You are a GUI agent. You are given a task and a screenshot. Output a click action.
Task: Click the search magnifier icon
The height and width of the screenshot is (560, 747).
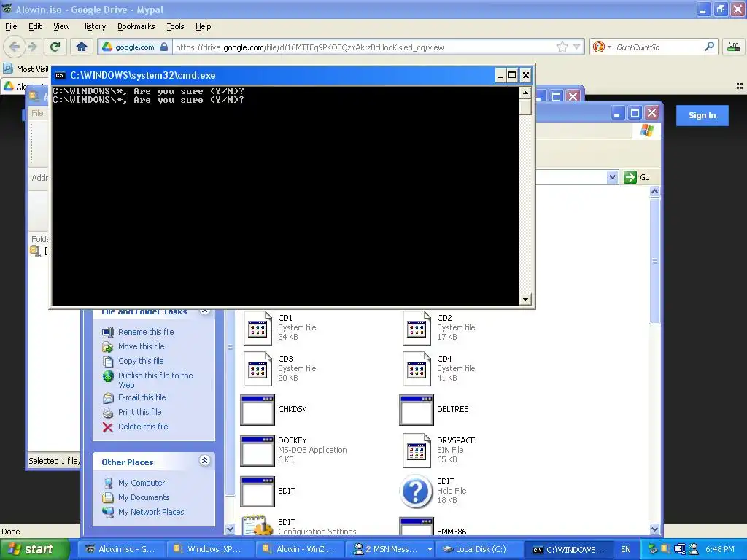709,47
